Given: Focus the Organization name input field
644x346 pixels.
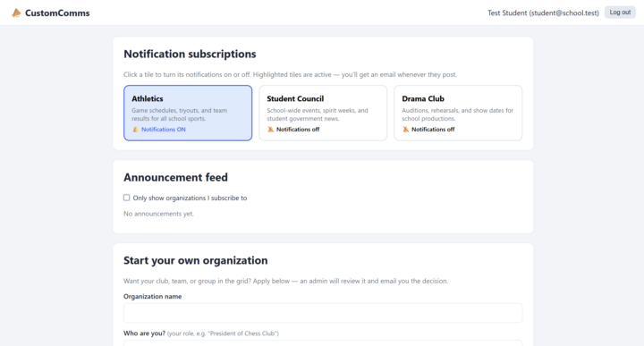Looking at the screenshot, I should 323,313.
